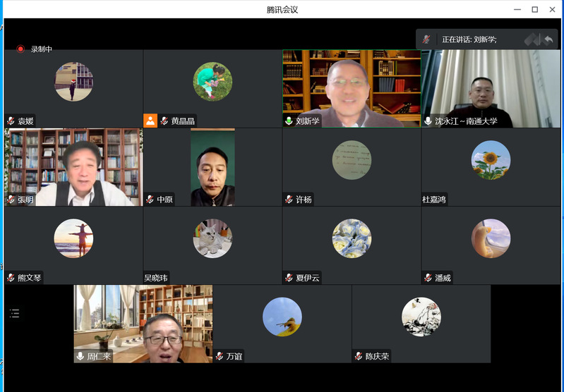
Task: Click 杜嘉鸿's sunflower avatar
Action: (491, 160)
